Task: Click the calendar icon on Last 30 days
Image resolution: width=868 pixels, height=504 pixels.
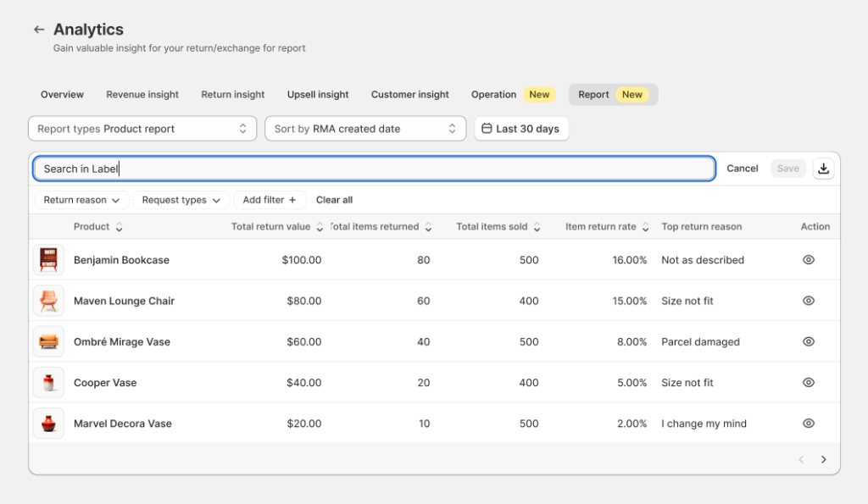Action: (487, 128)
